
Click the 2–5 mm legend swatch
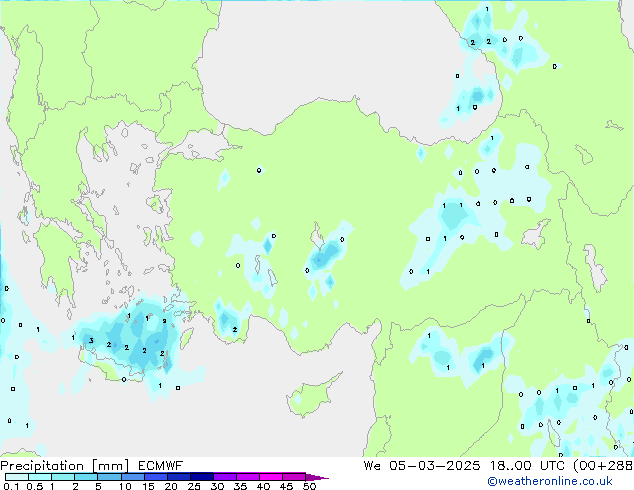pos(86,477)
